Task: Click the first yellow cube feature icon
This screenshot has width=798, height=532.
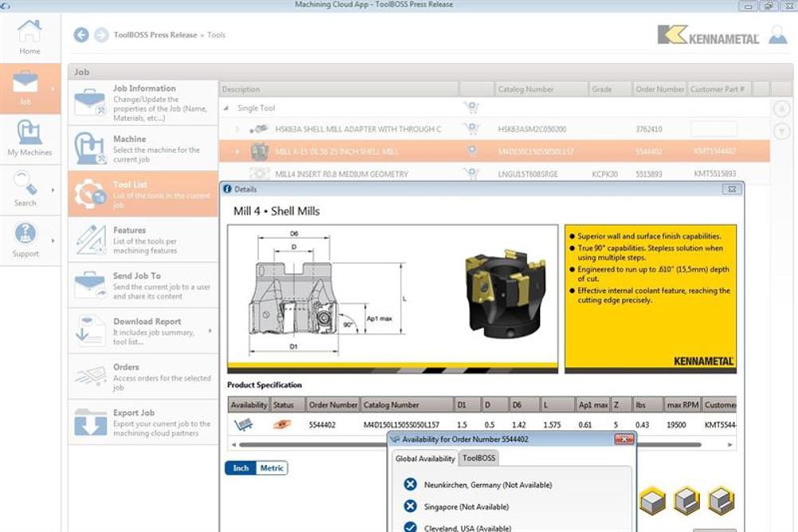Action: [x=652, y=500]
